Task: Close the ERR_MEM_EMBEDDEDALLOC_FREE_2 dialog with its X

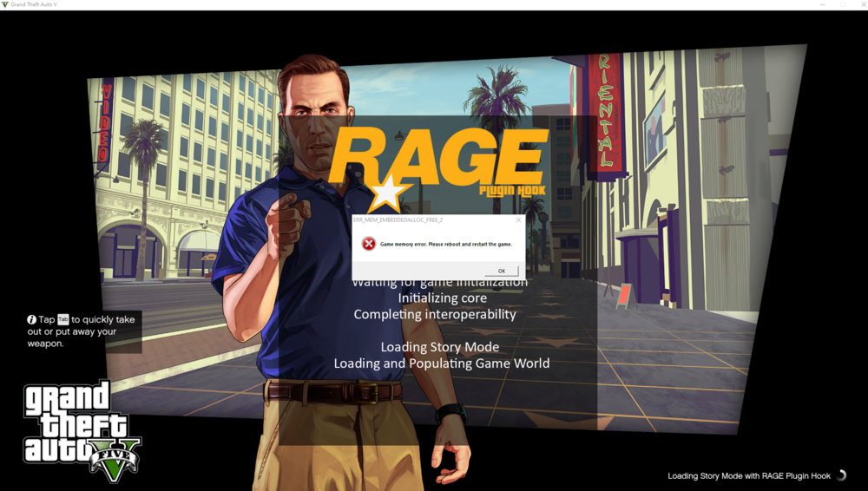Action: (518, 219)
